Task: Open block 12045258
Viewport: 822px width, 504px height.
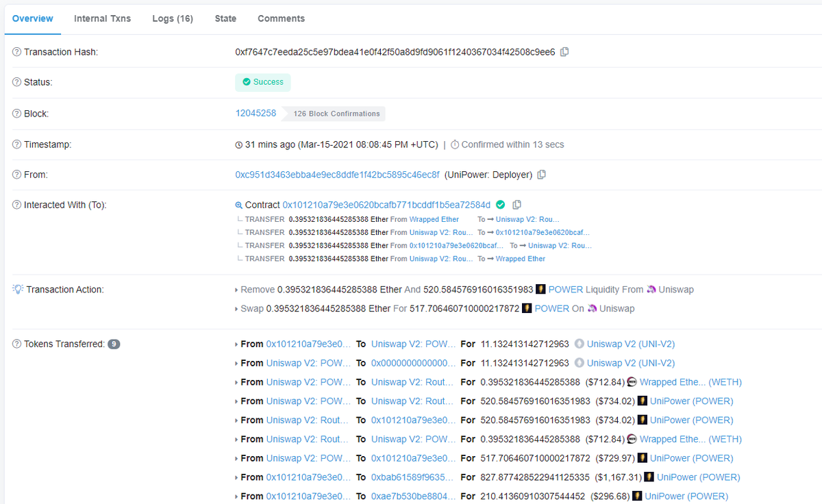Action: [256, 113]
